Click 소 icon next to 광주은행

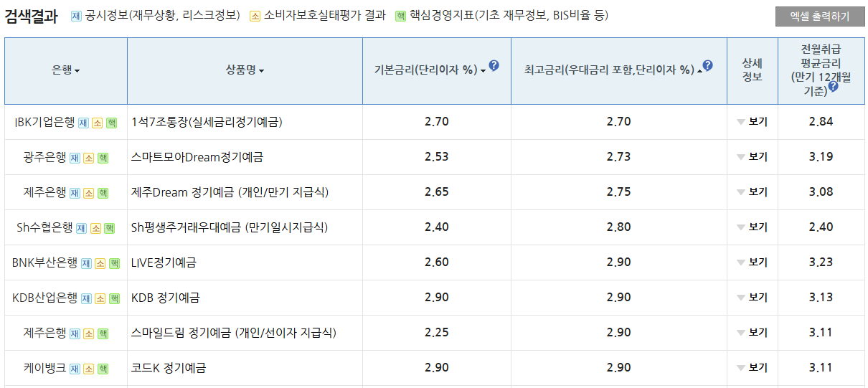[x=89, y=158]
